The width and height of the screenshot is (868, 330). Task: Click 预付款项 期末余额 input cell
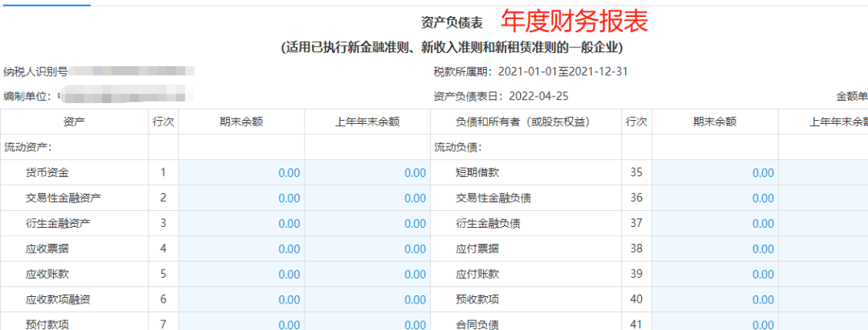(x=241, y=322)
